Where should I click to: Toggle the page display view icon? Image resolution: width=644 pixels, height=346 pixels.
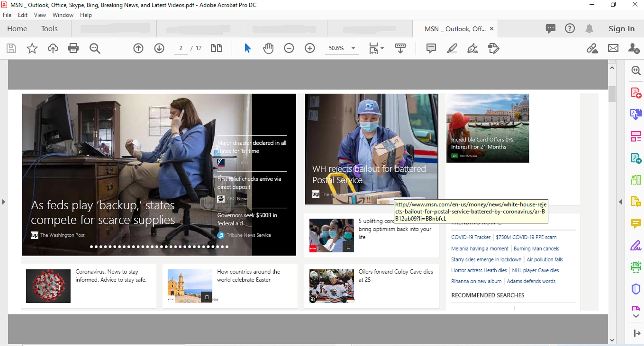216,48
